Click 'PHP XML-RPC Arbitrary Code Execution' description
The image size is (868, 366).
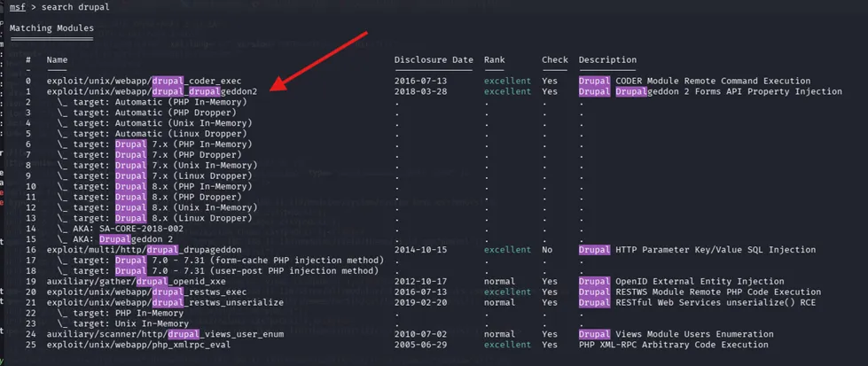click(x=674, y=345)
